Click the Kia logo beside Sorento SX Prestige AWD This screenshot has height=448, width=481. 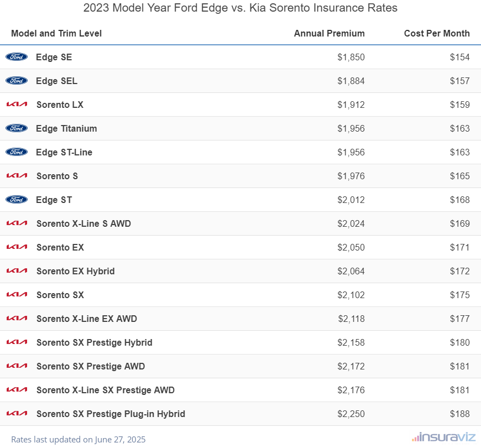pos(17,366)
